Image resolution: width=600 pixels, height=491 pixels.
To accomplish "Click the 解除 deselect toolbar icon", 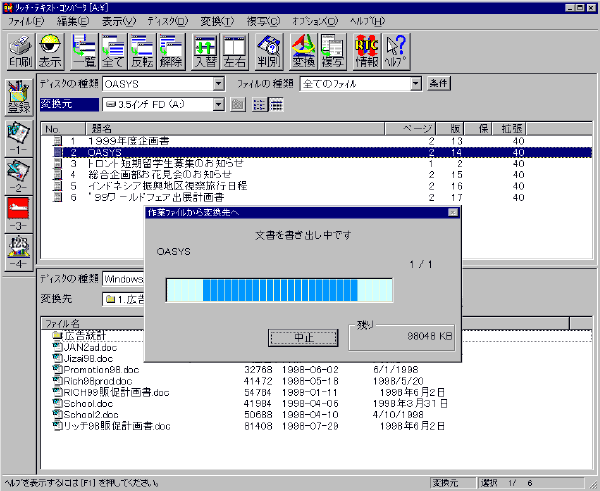I will click(171, 52).
